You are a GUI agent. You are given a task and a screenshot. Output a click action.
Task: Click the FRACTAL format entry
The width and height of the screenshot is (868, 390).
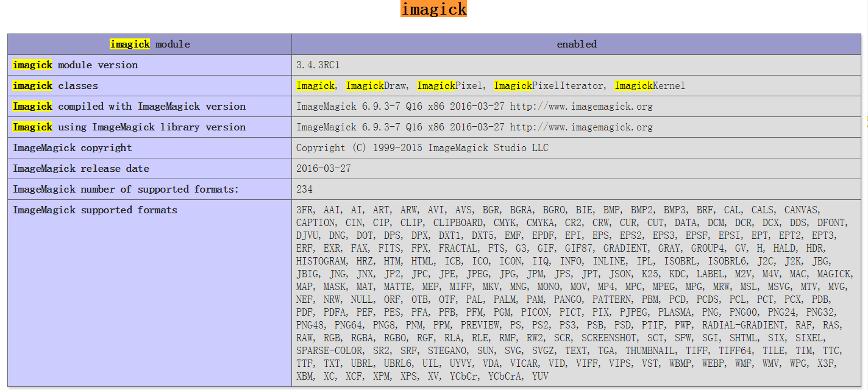point(458,249)
